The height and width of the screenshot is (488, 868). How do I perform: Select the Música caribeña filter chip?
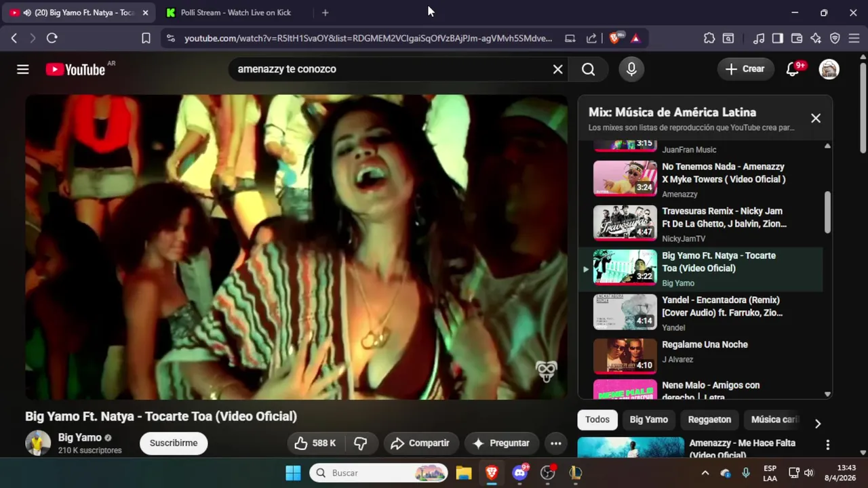click(x=774, y=420)
